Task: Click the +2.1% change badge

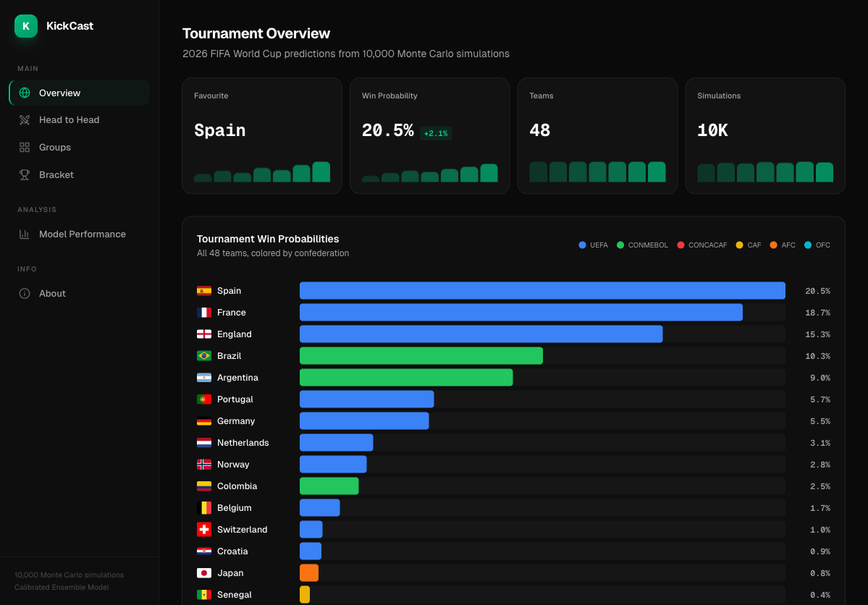Action: (436, 133)
